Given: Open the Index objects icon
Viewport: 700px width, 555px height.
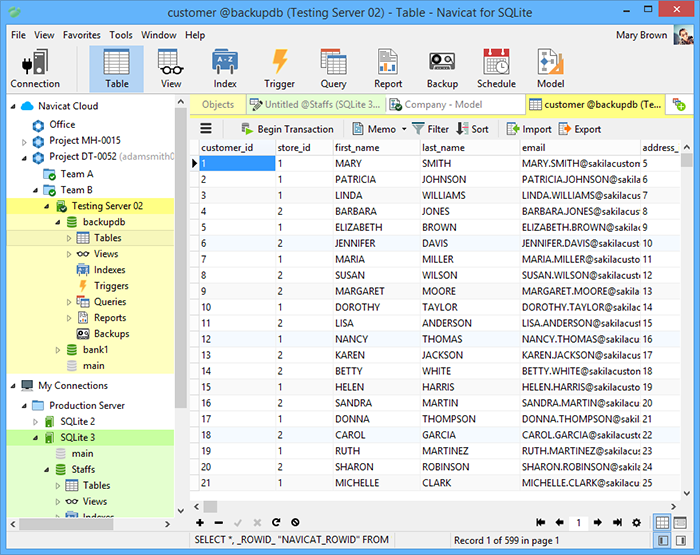Looking at the screenshot, I should click(225, 69).
